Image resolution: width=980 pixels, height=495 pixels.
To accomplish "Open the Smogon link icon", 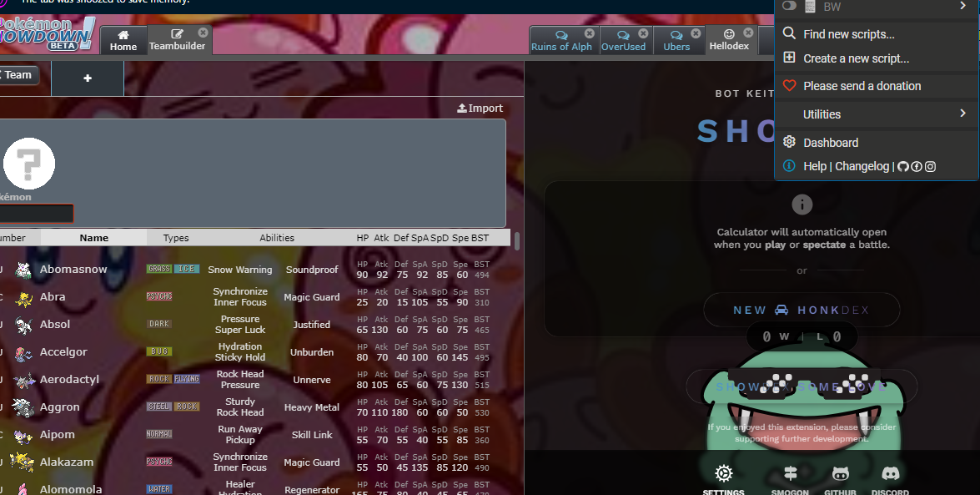I will click(x=790, y=479).
